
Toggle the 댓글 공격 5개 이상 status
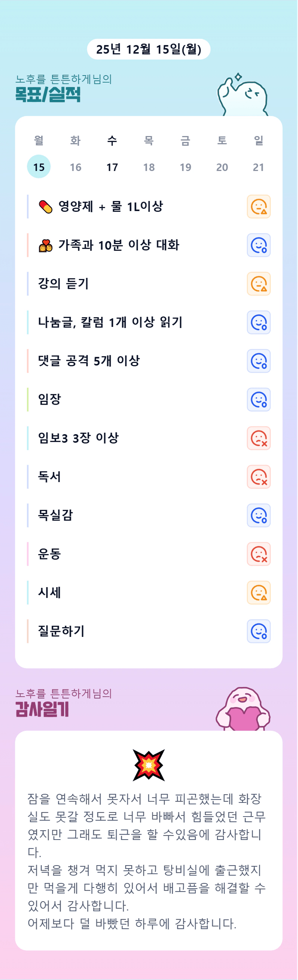pyautogui.click(x=258, y=361)
